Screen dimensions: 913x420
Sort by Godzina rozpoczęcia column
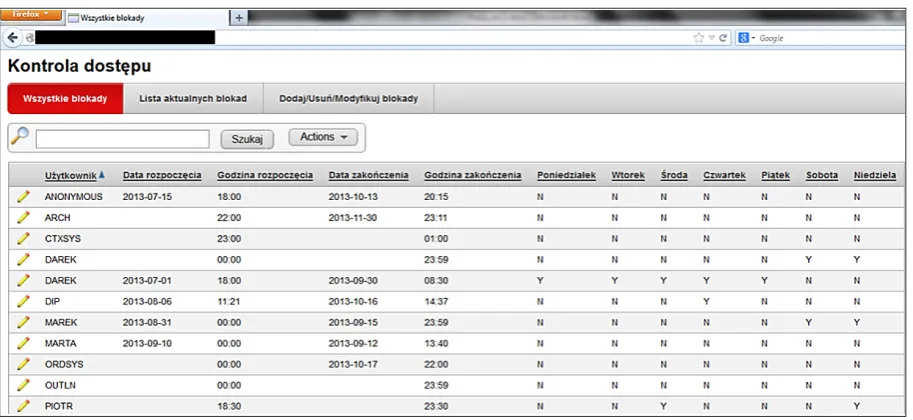pos(265,175)
